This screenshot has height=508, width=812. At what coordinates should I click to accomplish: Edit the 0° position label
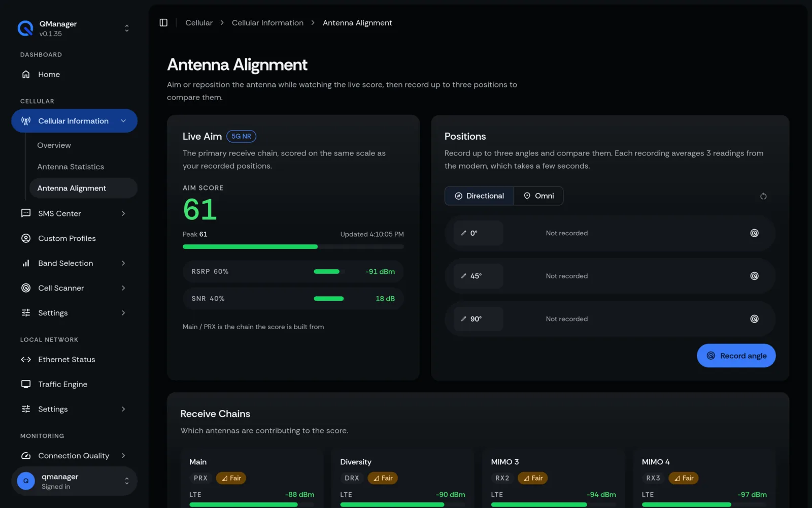pos(478,233)
